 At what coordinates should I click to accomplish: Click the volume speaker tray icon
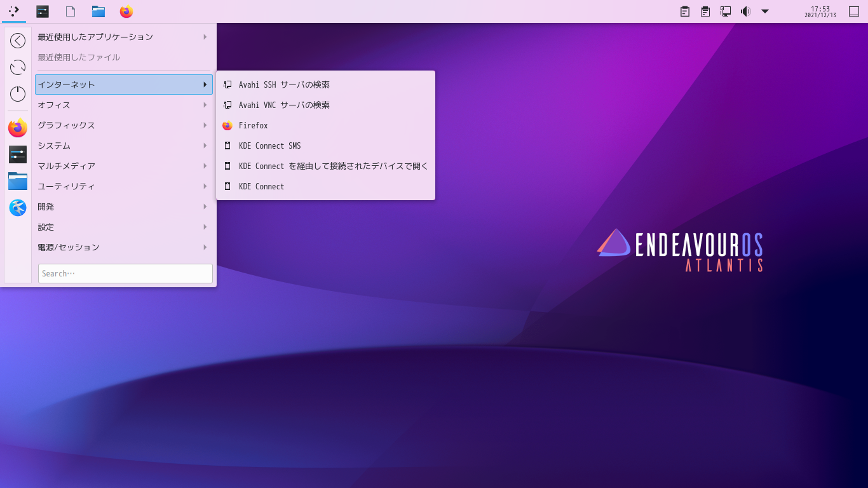pos(746,11)
